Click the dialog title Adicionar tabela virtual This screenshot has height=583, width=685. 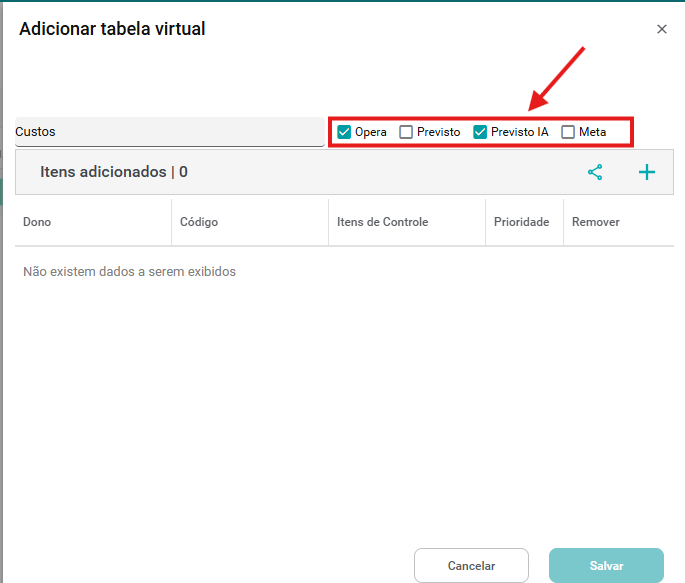(112, 29)
